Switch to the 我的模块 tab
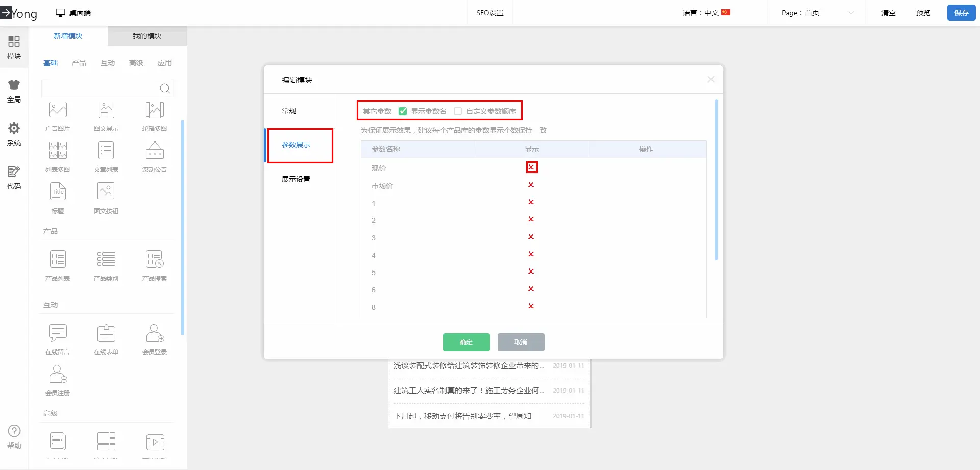This screenshot has width=980, height=470. pos(147,36)
